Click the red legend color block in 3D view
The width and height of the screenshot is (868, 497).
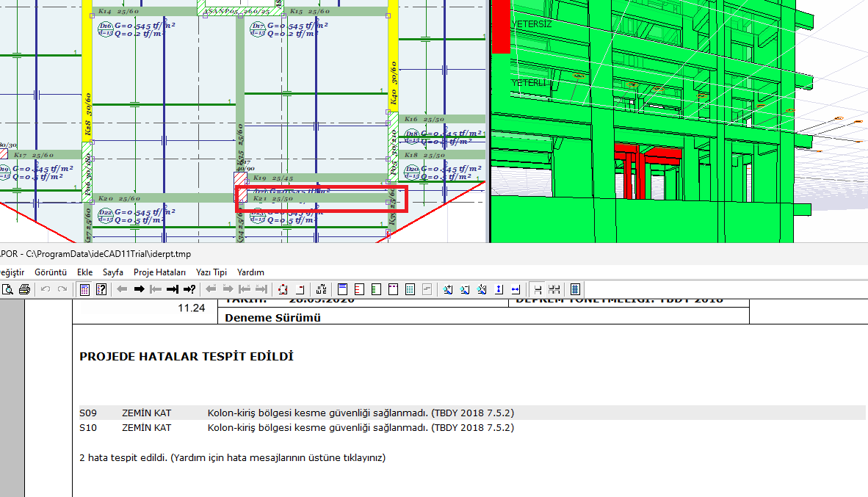click(x=500, y=26)
